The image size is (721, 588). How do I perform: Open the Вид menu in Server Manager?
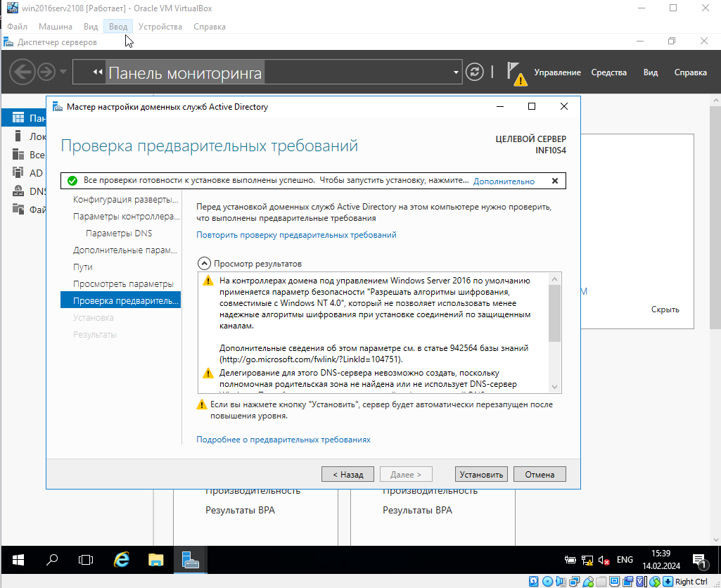click(x=650, y=72)
